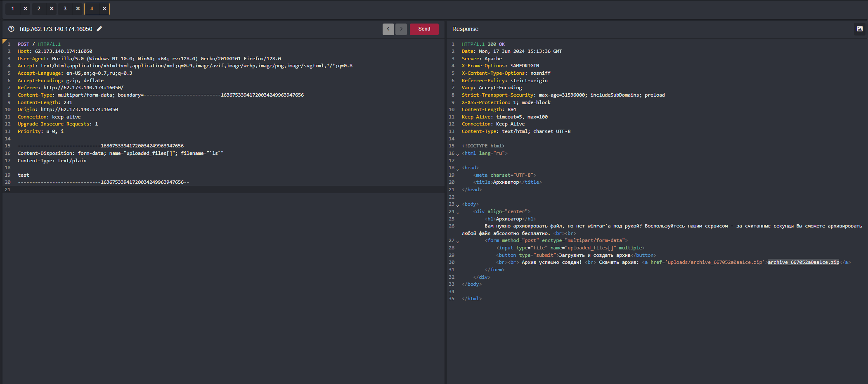Image resolution: width=868 pixels, height=384 pixels.
Task: Click the DOCTYPE html line
Action: (x=483, y=146)
